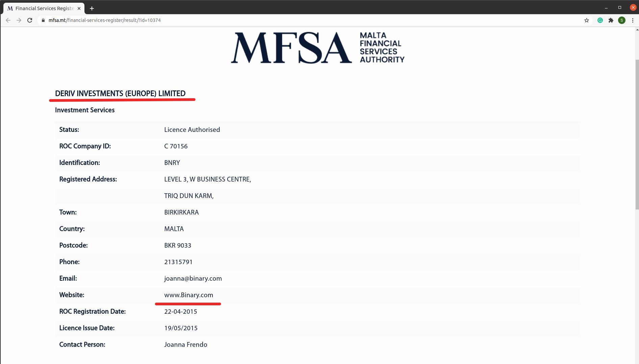Click the address bar URL
The image size is (639, 364).
pyautogui.click(x=104, y=20)
